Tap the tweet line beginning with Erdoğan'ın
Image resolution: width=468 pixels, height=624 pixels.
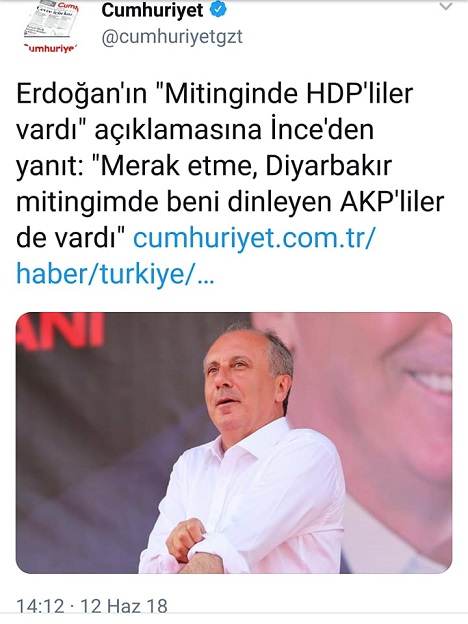[x=214, y=94]
